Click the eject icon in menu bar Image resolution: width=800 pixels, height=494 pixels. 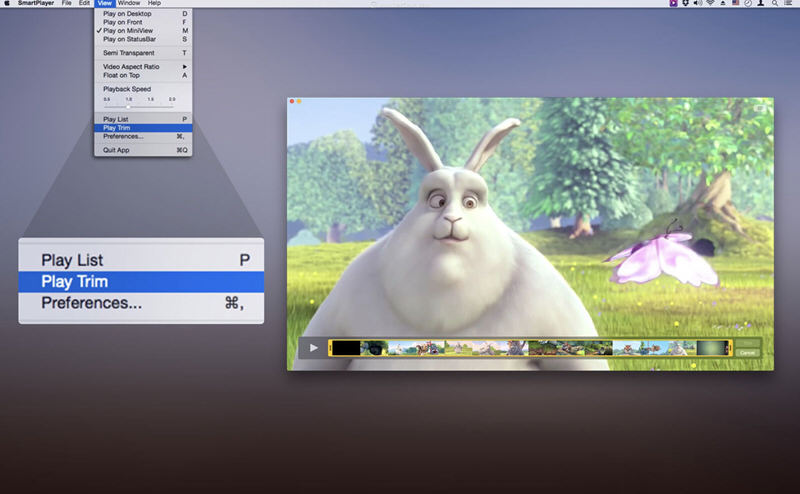tap(723, 3)
